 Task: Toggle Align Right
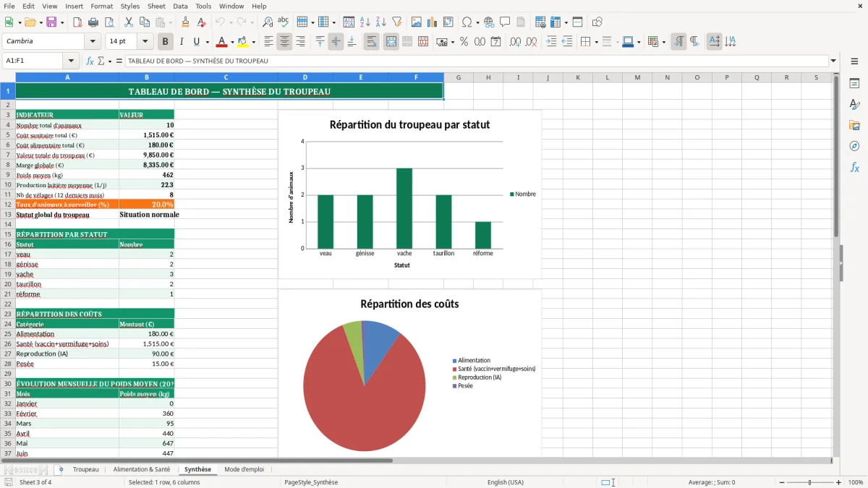[x=300, y=42]
